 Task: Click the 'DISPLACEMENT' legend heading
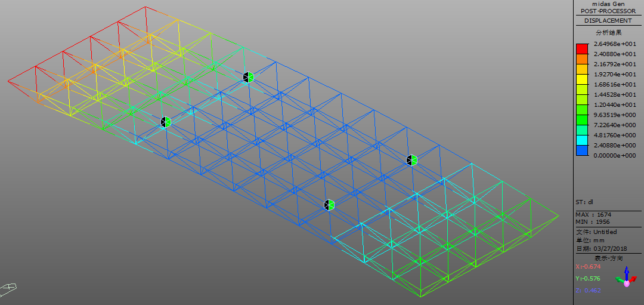(x=608, y=20)
